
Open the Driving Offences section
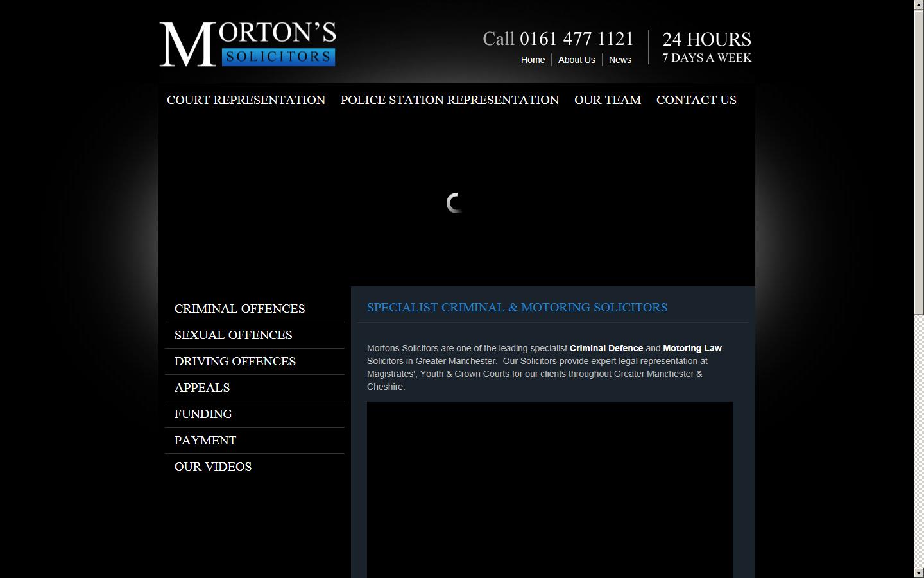pyautogui.click(x=235, y=361)
